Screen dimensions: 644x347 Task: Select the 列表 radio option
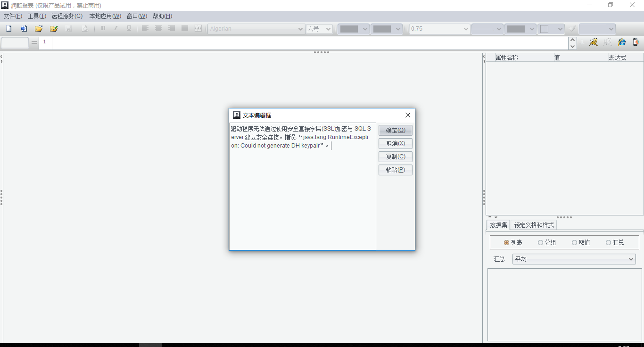click(x=513, y=243)
